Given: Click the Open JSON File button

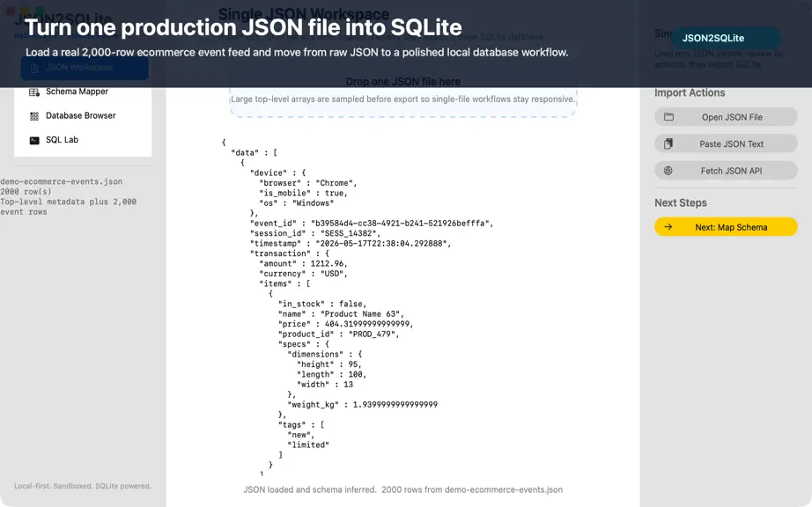Looking at the screenshot, I should (x=726, y=117).
